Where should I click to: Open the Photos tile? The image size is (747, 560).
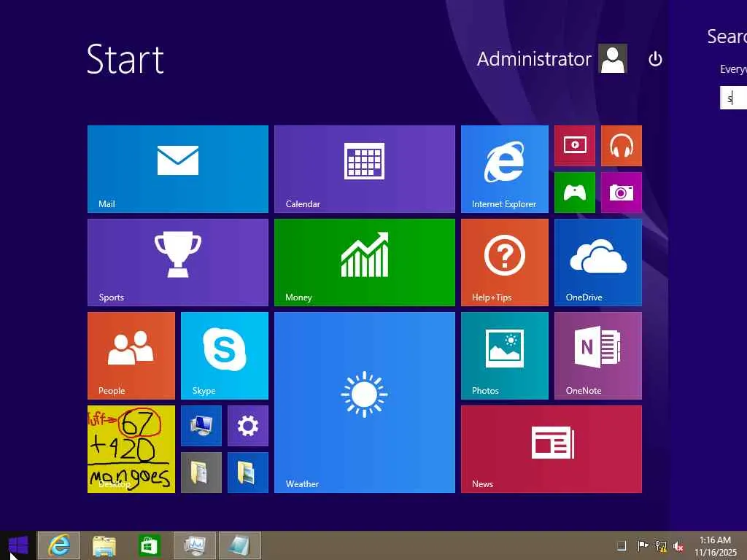[505, 356]
